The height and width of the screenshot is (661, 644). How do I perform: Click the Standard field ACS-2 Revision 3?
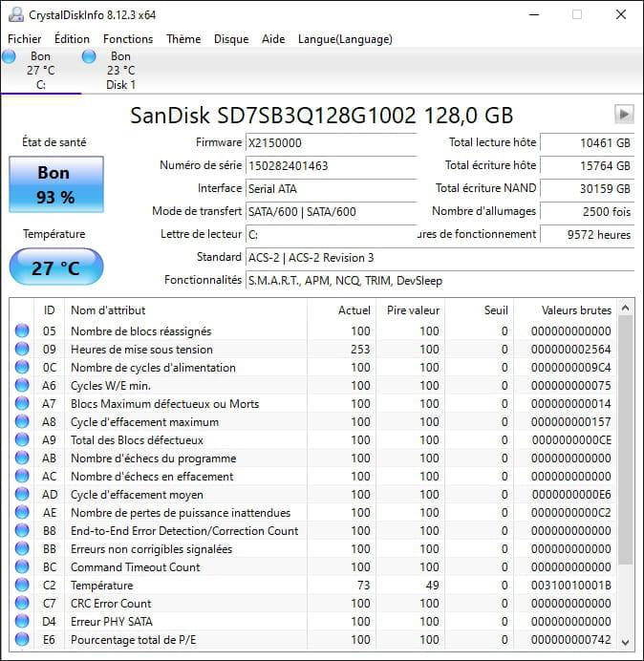coord(440,257)
